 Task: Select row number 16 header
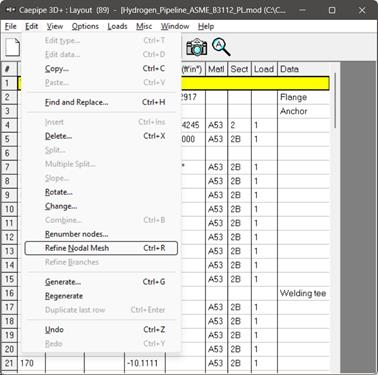point(9,293)
